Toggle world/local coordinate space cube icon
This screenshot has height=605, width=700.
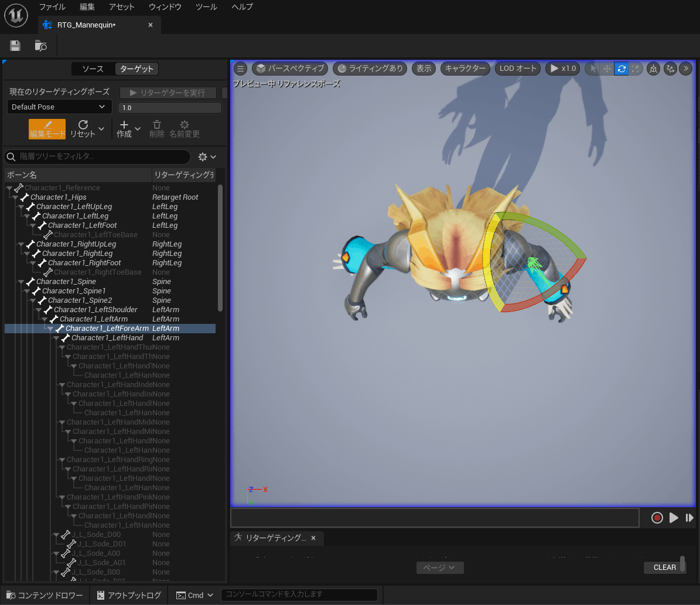[654, 69]
